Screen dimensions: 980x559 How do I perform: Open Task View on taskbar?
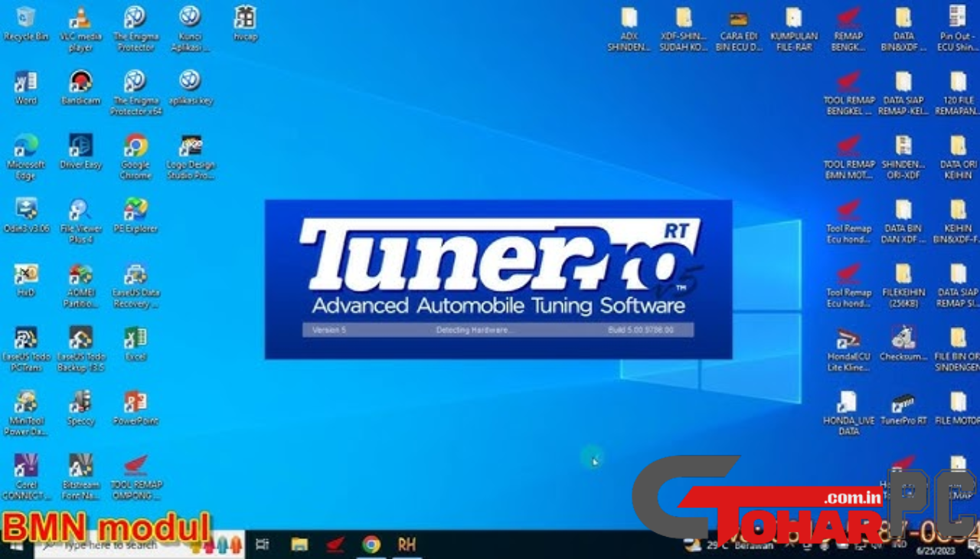[x=262, y=544]
